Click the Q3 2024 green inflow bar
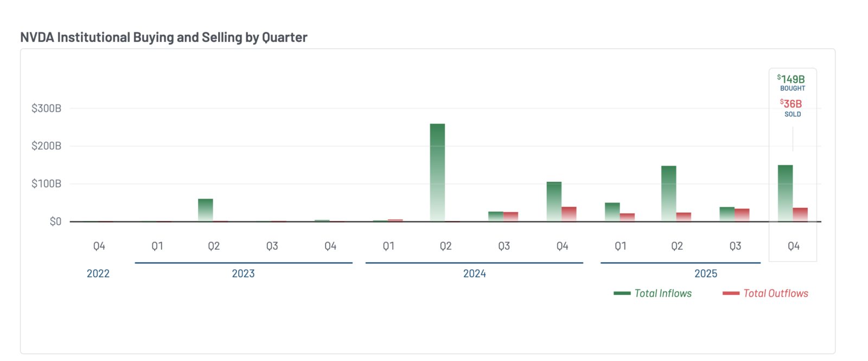Image resolution: width=868 pixels, height=361 pixels. 496,217
